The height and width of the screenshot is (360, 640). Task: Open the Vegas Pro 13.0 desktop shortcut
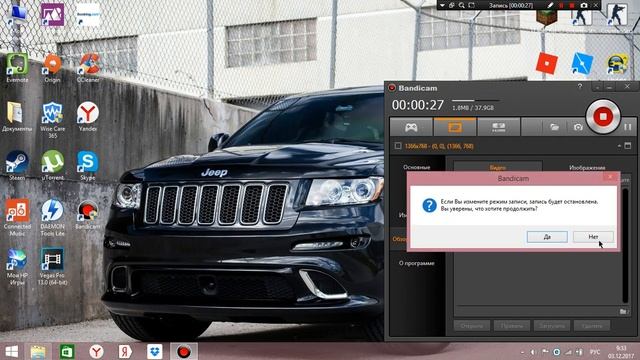click(52, 266)
